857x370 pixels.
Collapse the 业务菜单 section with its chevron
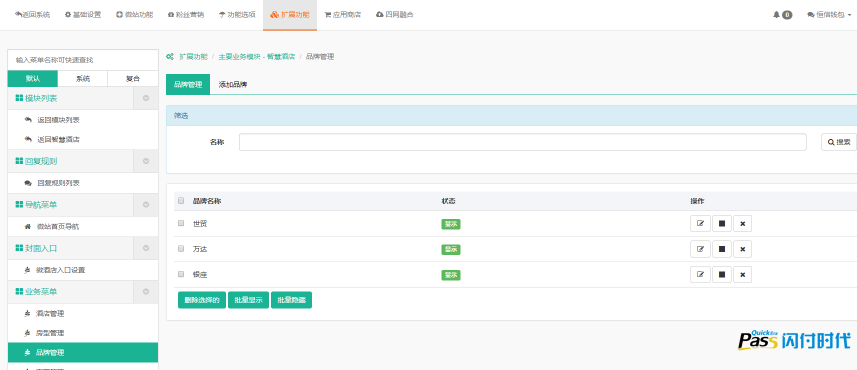(x=146, y=292)
